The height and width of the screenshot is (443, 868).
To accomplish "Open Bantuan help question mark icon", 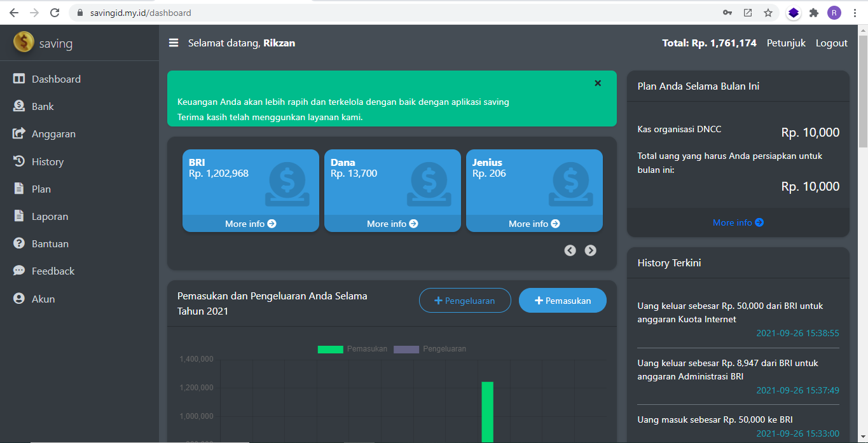I will point(19,244).
